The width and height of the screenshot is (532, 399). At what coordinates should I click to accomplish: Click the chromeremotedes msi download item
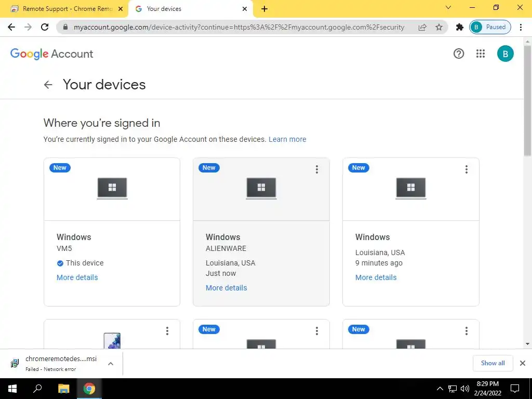(61, 363)
